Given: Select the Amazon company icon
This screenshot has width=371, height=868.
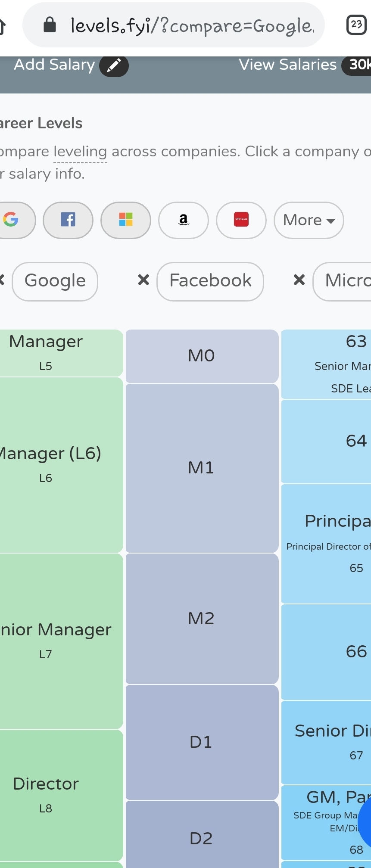Looking at the screenshot, I should coord(183,220).
